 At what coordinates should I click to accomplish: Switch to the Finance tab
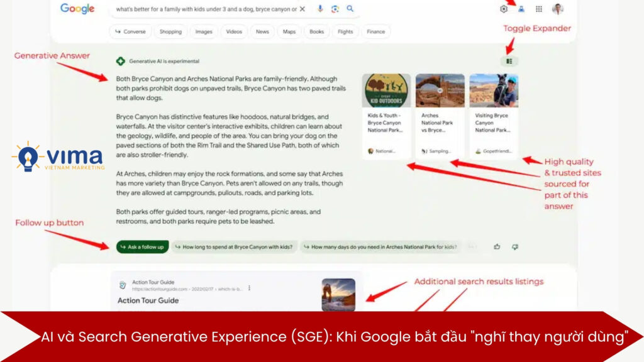(x=376, y=31)
